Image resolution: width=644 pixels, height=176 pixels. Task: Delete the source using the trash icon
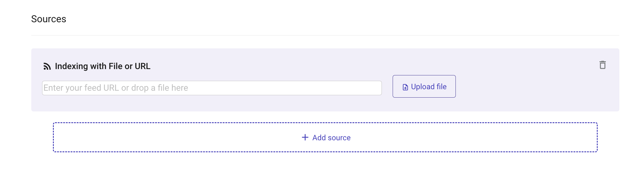603,65
